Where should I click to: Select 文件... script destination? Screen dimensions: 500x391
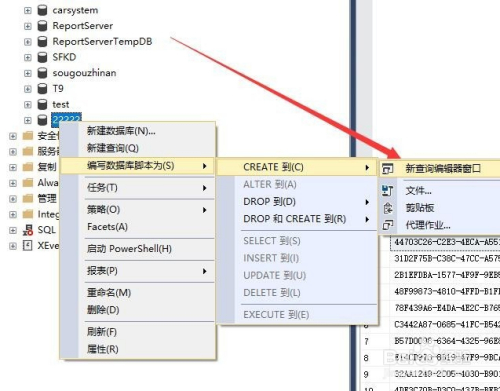(440, 191)
